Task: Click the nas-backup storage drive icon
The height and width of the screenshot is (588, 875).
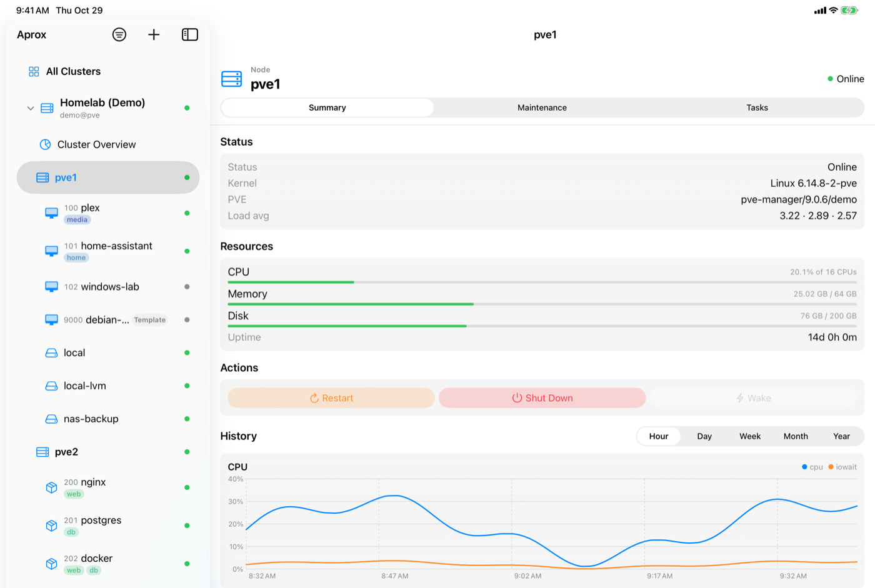Action: click(x=52, y=419)
